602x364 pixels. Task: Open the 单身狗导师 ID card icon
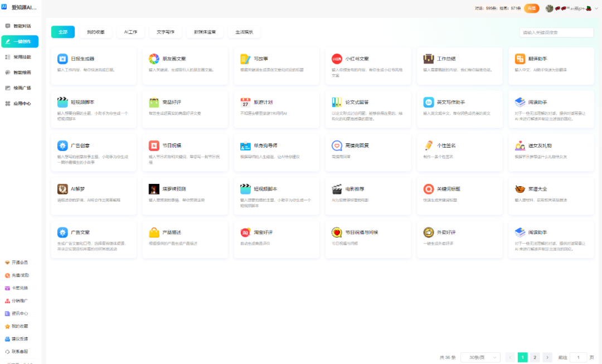click(x=245, y=145)
